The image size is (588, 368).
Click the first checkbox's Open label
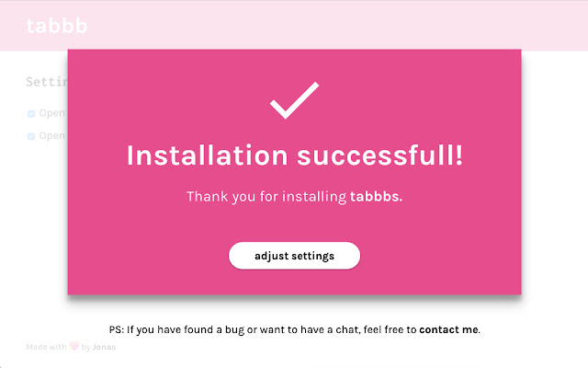click(51, 114)
